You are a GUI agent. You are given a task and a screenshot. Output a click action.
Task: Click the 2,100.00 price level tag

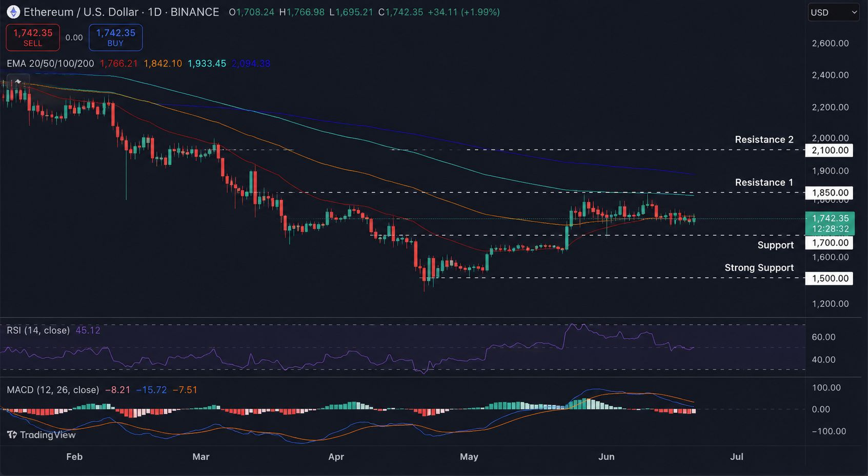pyautogui.click(x=830, y=150)
